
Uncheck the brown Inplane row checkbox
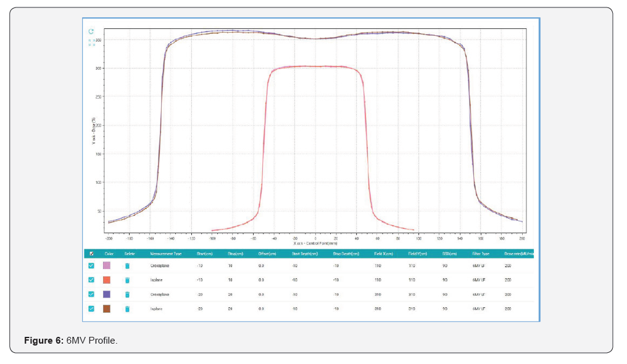click(x=91, y=309)
